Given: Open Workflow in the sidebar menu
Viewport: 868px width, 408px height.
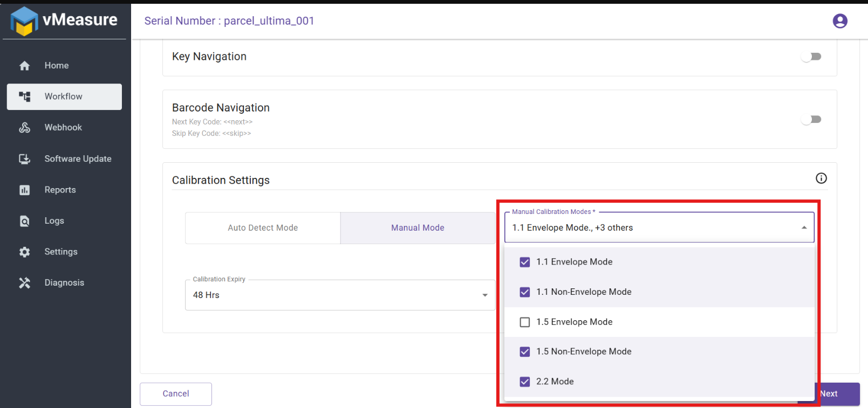Looking at the screenshot, I should tap(64, 96).
